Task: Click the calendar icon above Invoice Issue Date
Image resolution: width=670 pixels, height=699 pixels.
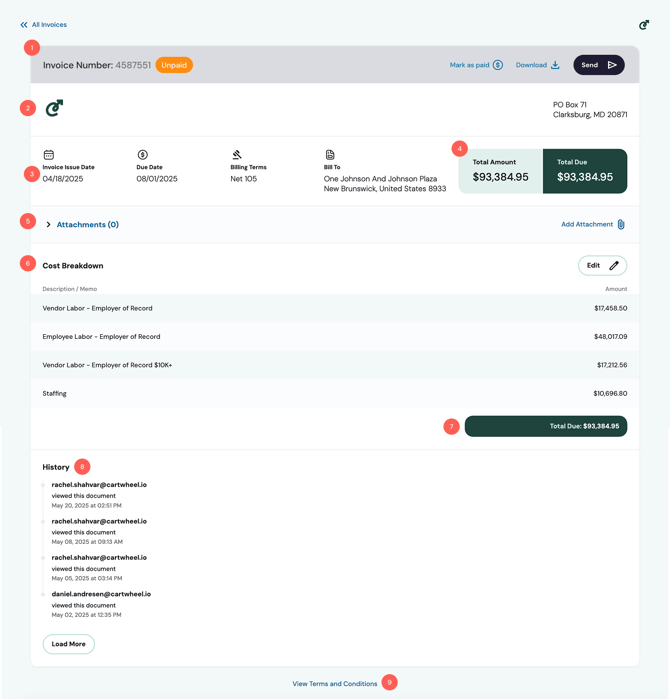Action: [49, 155]
